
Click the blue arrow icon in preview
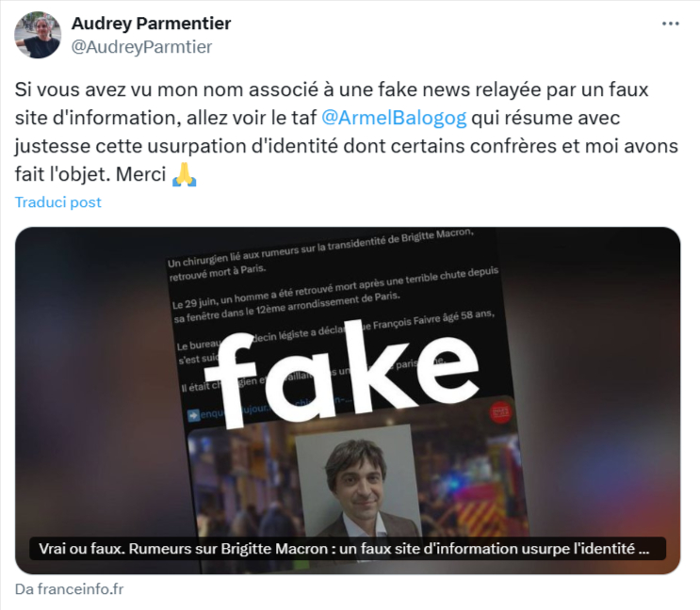(194, 415)
